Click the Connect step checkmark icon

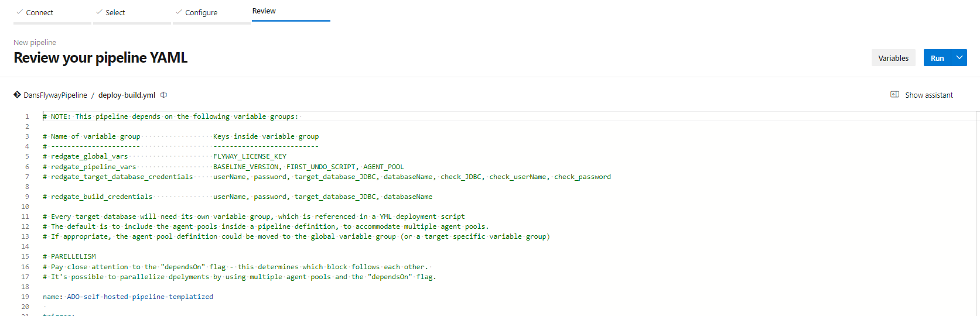coord(19,12)
